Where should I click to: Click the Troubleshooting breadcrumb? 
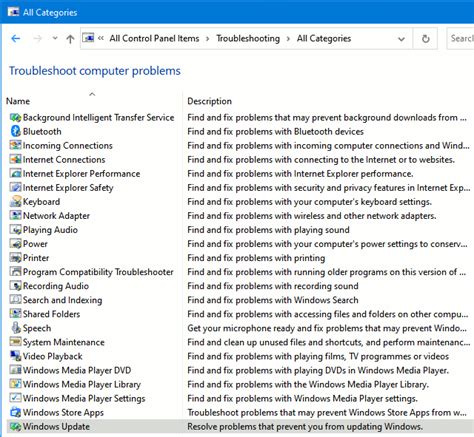248,38
